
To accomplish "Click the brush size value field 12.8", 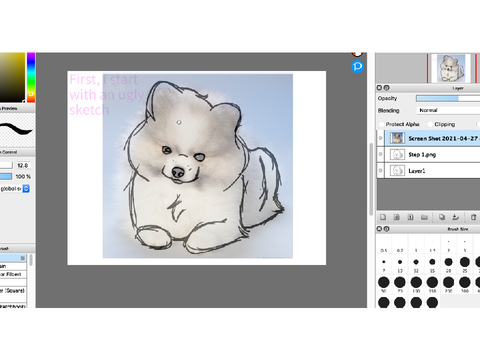I will click(x=23, y=165).
